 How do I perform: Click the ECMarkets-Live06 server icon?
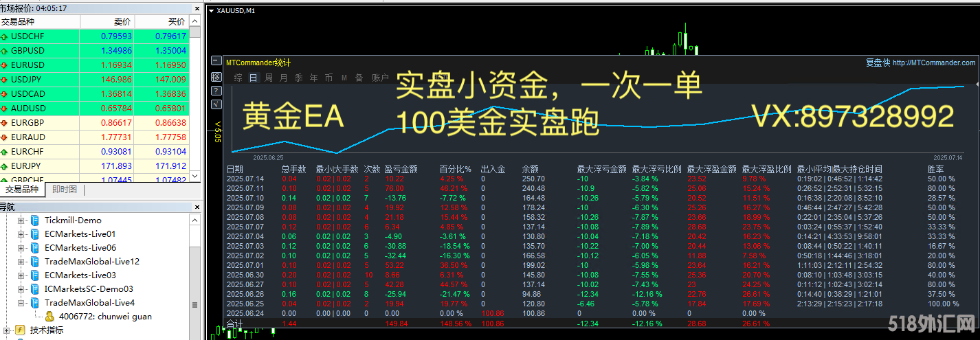35,248
